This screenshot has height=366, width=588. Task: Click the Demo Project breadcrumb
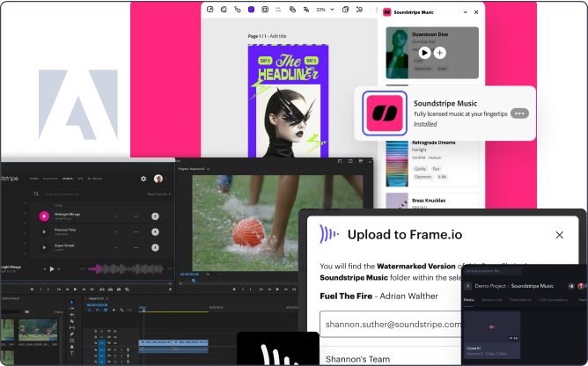point(489,286)
